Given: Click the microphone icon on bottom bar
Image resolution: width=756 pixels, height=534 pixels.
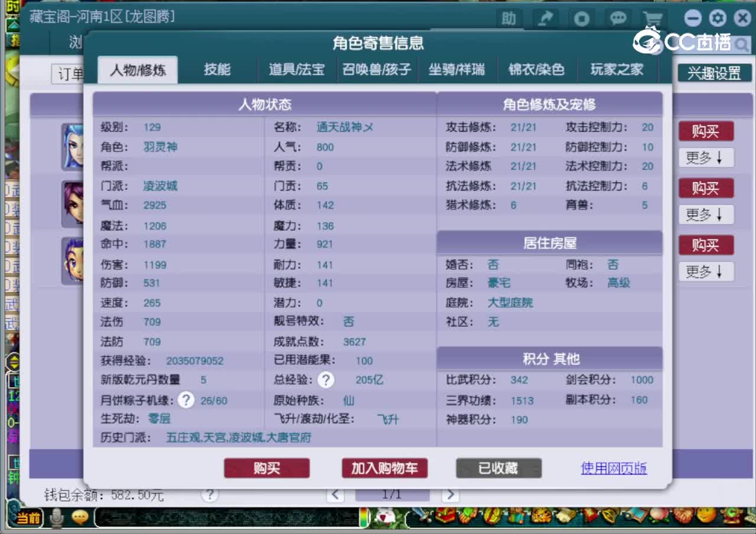Looking at the screenshot, I should coord(56,516).
